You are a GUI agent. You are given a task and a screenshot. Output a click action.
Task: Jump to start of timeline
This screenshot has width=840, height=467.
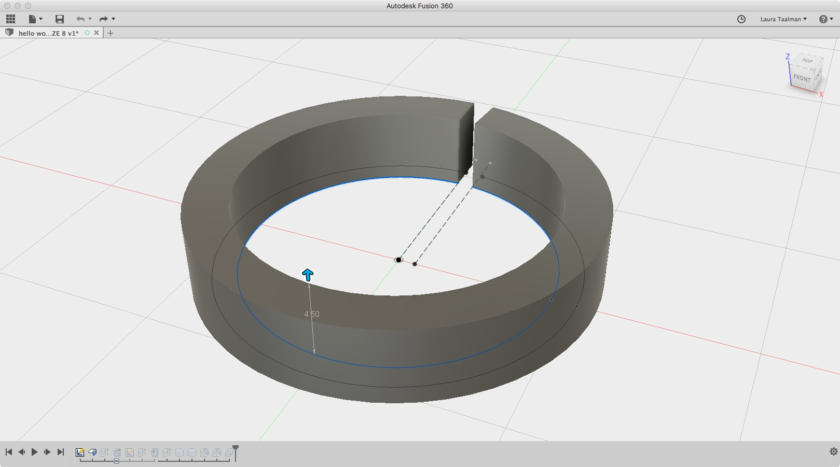[9, 452]
